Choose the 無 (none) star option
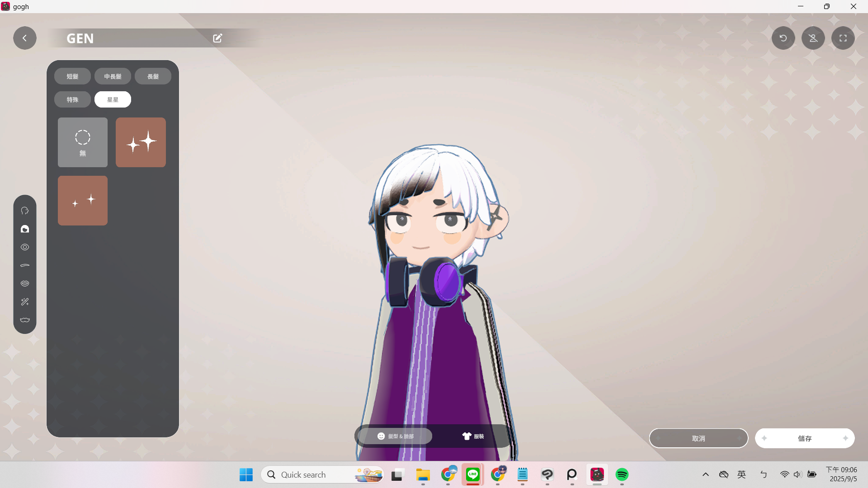The width and height of the screenshot is (868, 488). (83, 142)
